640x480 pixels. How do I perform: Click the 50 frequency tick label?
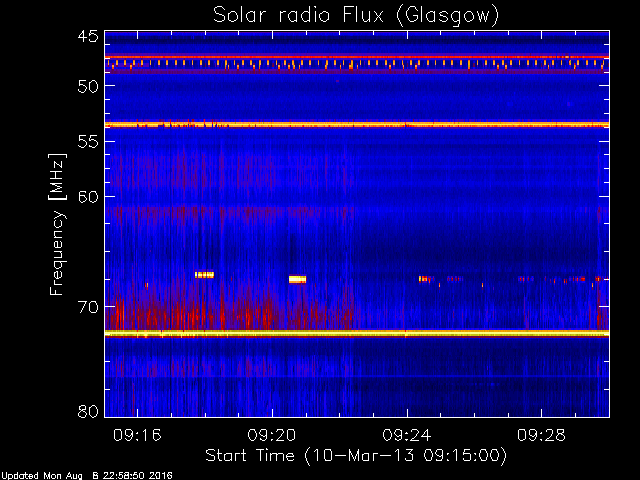pyautogui.click(x=88, y=86)
